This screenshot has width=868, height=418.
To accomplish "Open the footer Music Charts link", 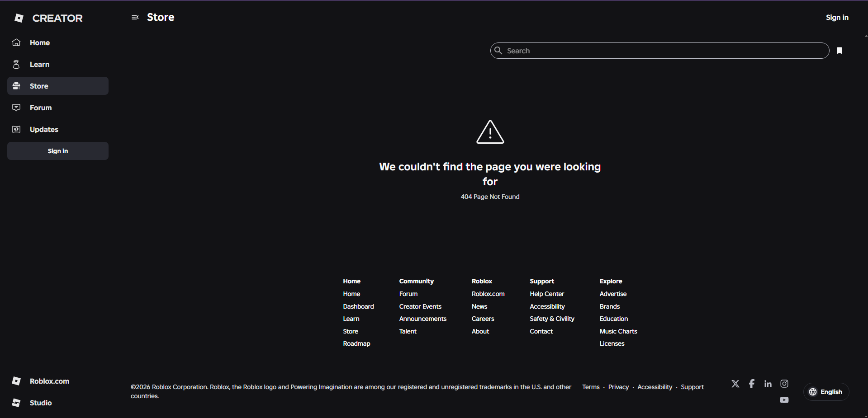I will click(x=618, y=331).
